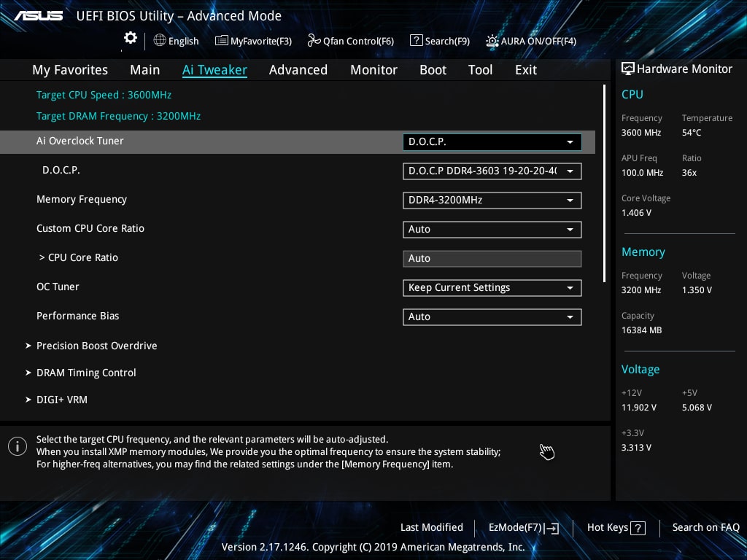The width and height of the screenshot is (747, 560).
Task: Select the Performance Bias label
Action: tap(77, 316)
